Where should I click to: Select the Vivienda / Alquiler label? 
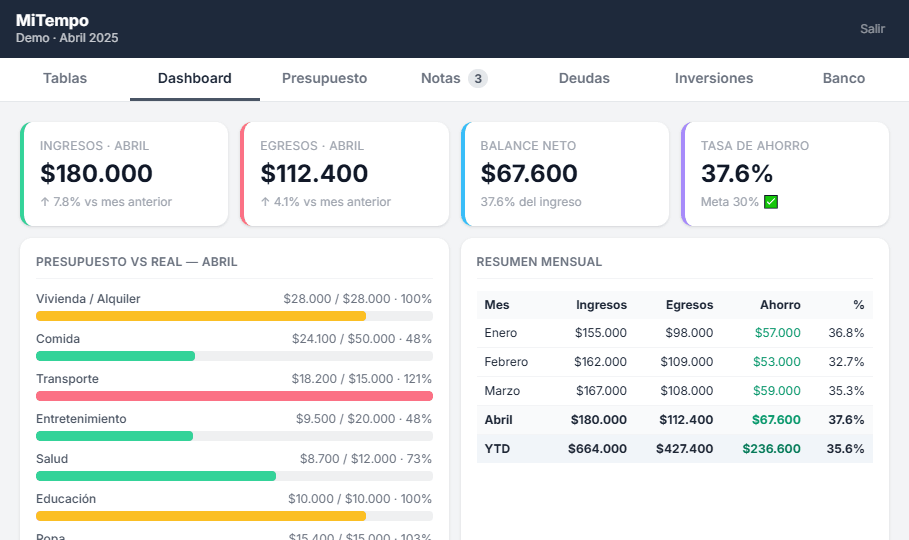[x=88, y=299]
